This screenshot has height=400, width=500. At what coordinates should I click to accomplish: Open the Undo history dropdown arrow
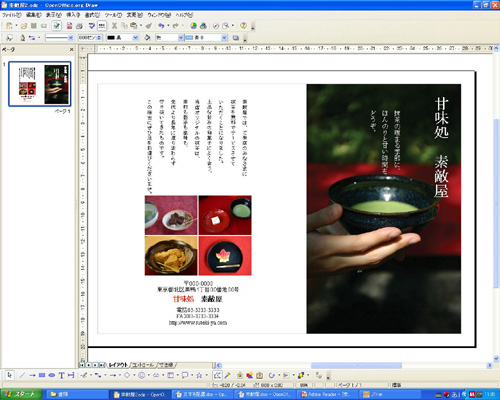coord(168,26)
